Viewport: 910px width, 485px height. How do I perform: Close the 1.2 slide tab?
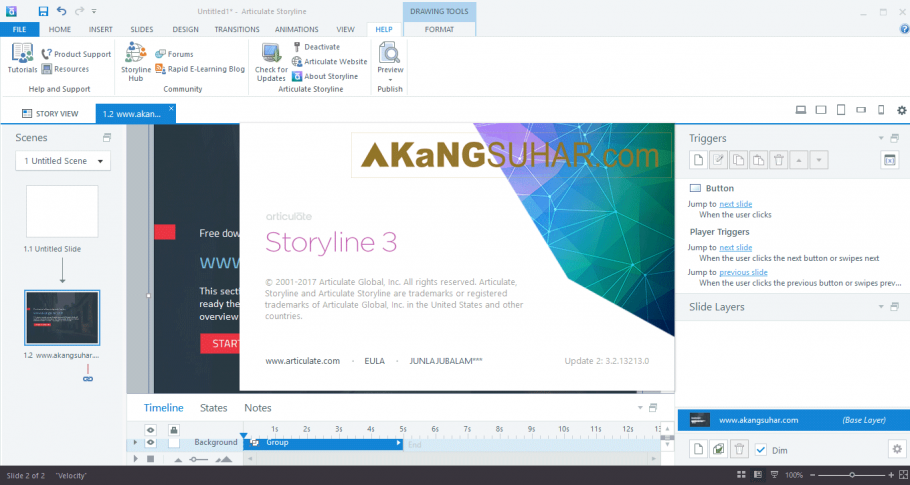coord(171,108)
